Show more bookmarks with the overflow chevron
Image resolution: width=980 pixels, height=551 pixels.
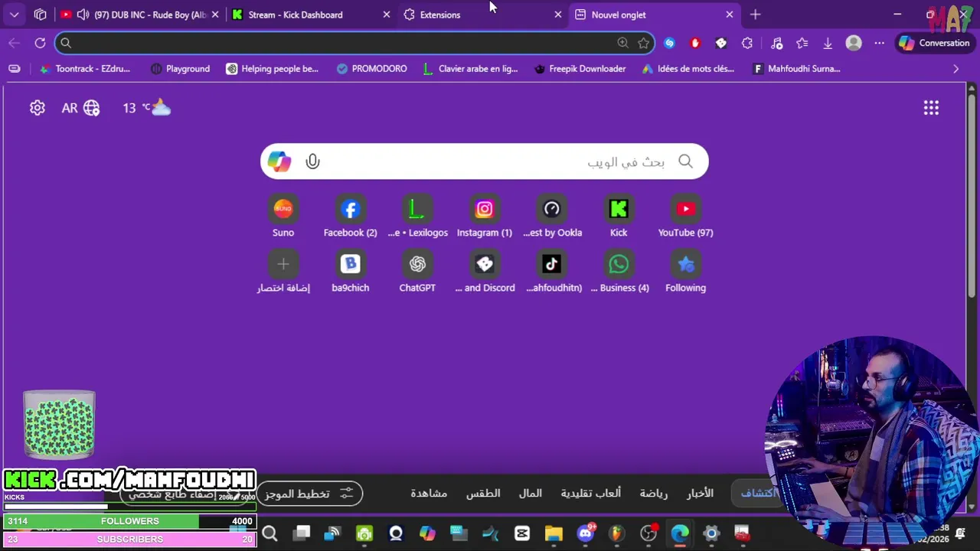point(955,69)
